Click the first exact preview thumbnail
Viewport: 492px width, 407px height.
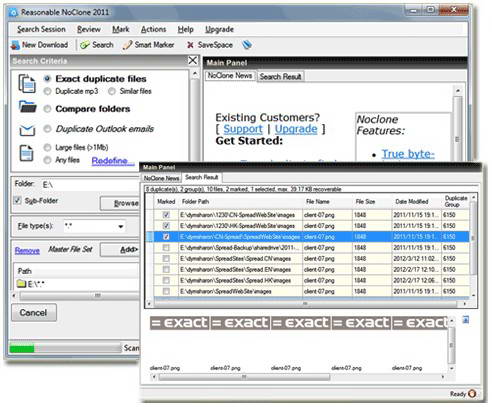coord(180,323)
